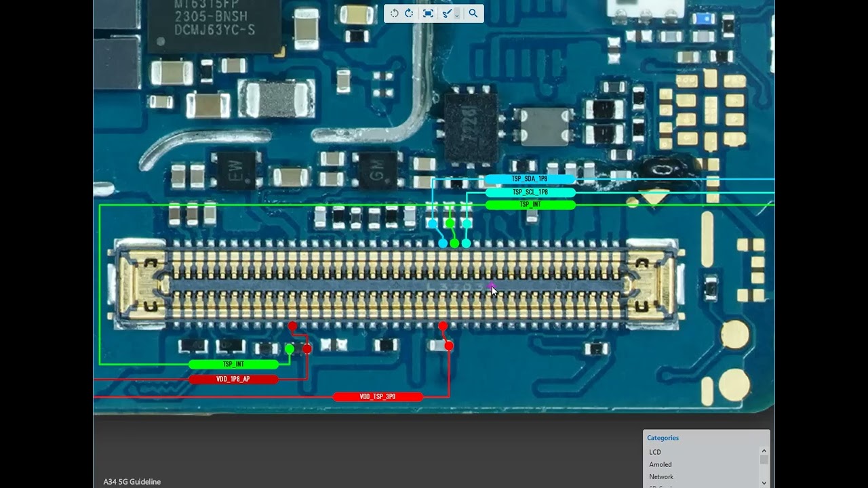Click the lower TSP_INT label below the connector
The height and width of the screenshot is (488, 868).
click(233, 364)
